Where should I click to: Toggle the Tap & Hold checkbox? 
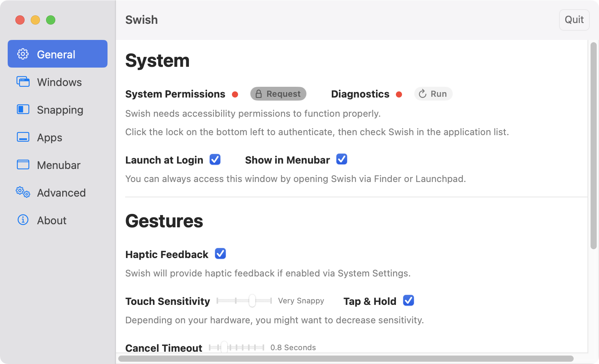tap(409, 301)
